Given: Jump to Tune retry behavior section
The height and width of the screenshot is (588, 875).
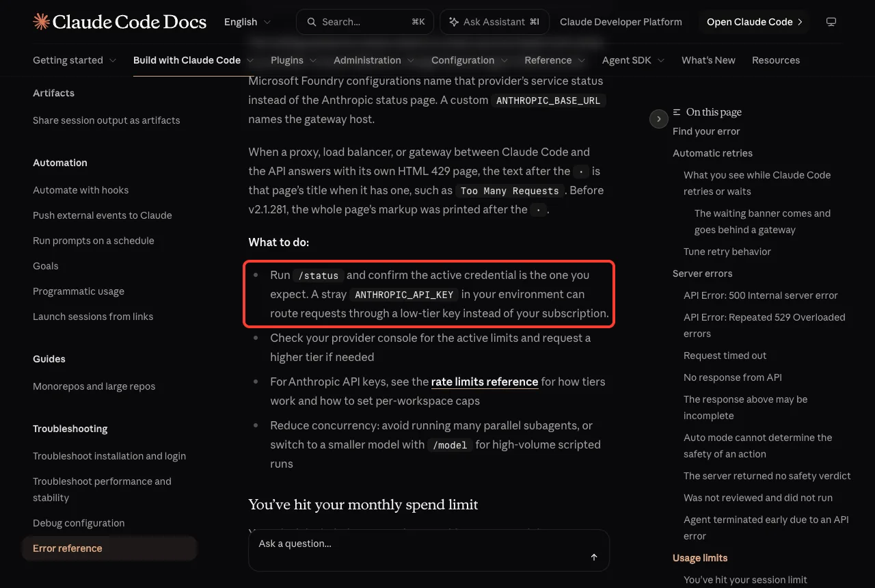Looking at the screenshot, I should coord(727,252).
